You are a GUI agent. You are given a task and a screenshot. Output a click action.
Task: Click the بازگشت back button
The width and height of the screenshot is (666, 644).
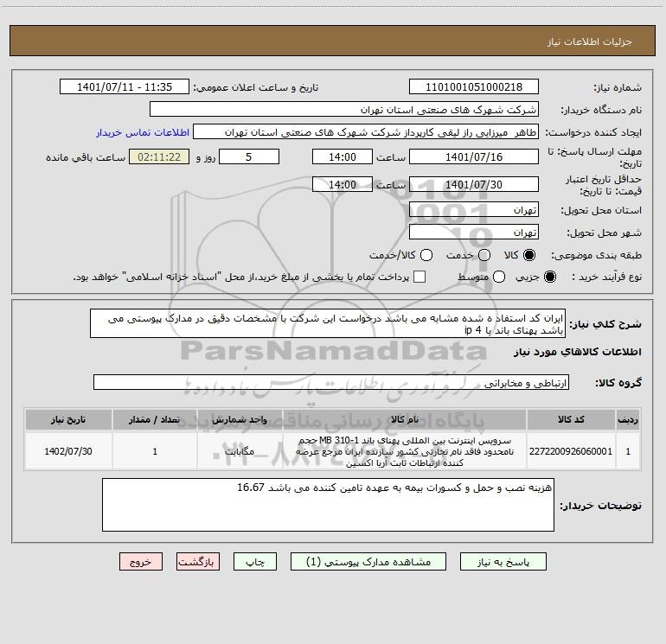[198, 562]
